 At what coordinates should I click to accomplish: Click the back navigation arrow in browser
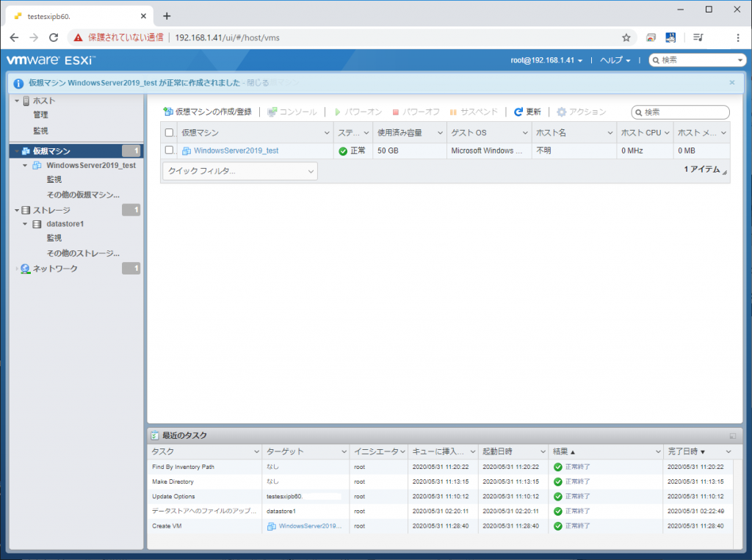15,37
